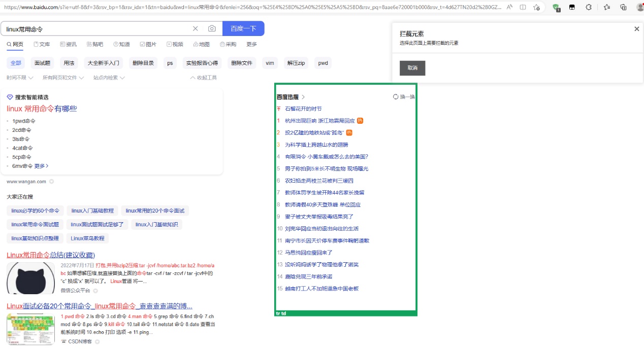
Task: Close the 拦截元素 panel
Action: pyautogui.click(x=637, y=29)
